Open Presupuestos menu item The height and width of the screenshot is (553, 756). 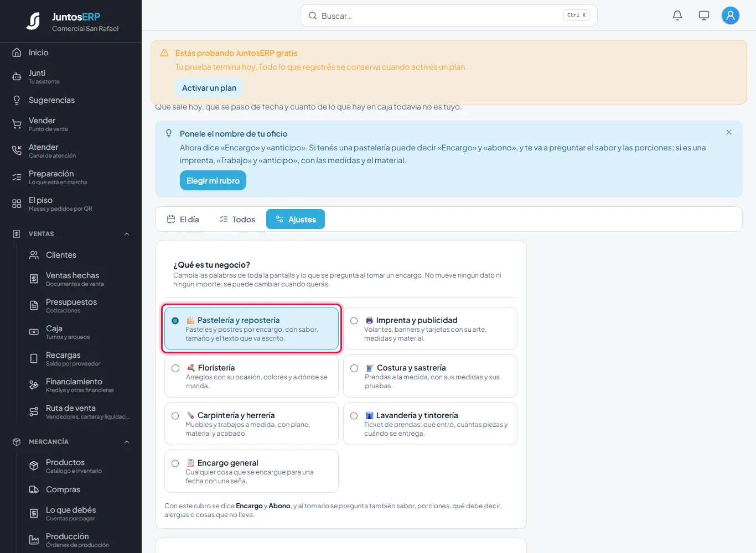pos(79,306)
